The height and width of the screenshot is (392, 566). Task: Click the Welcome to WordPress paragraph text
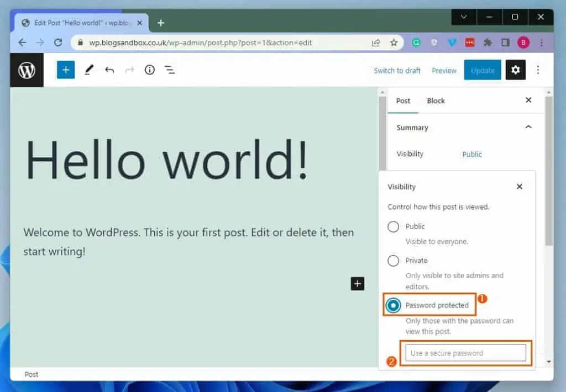pos(188,242)
